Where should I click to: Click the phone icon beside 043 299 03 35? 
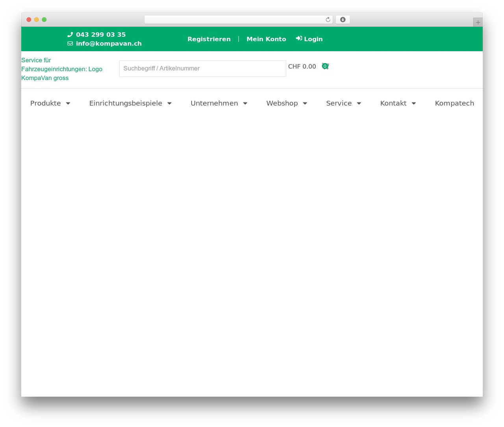click(70, 35)
